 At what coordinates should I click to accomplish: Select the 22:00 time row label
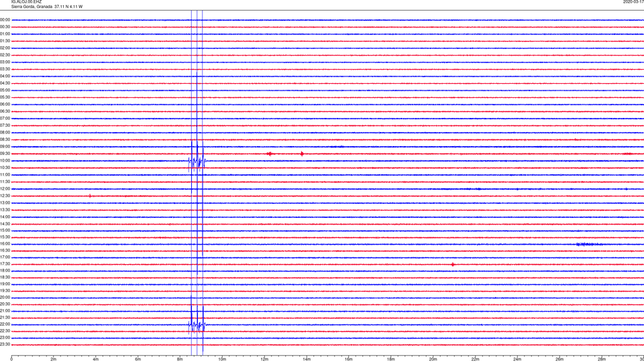tap(5, 324)
